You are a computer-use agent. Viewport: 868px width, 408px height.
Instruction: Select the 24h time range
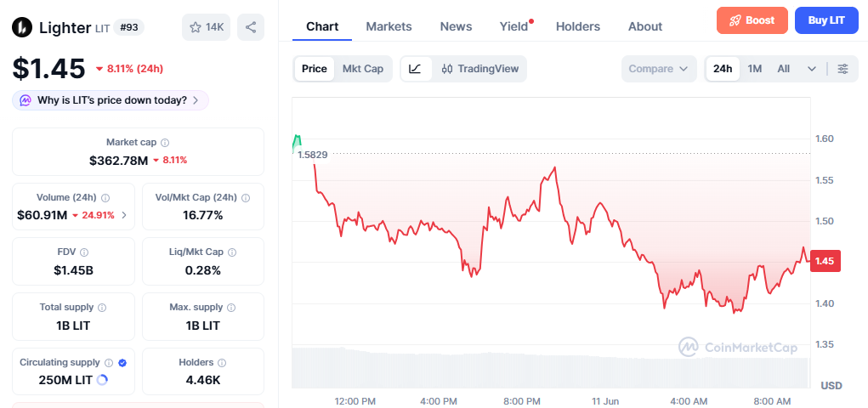point(723,69)
